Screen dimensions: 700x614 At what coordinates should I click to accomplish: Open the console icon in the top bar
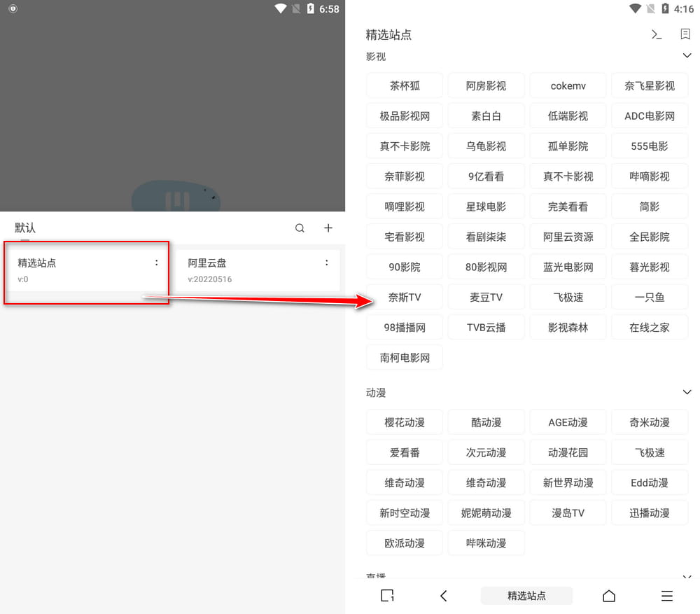tap(656, 34)
